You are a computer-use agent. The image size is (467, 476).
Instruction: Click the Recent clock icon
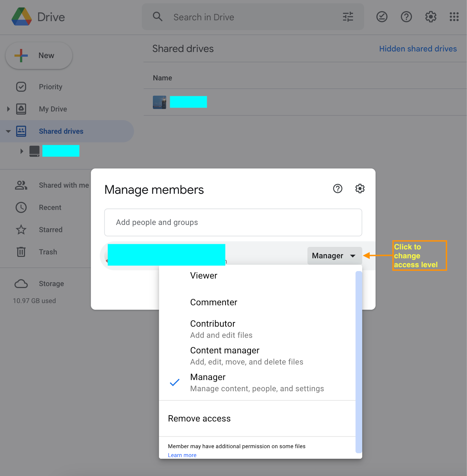coord(21,207)
